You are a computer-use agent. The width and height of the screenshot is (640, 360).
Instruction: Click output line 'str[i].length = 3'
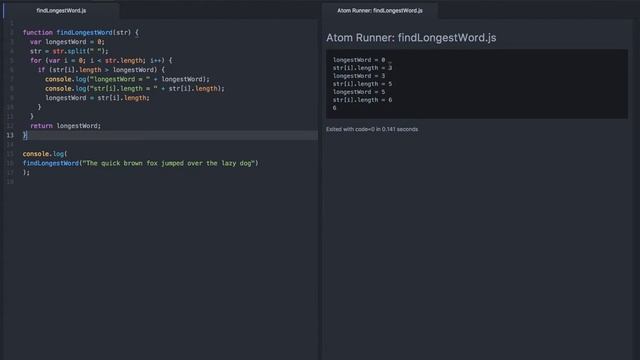click(x=362, y=68)
